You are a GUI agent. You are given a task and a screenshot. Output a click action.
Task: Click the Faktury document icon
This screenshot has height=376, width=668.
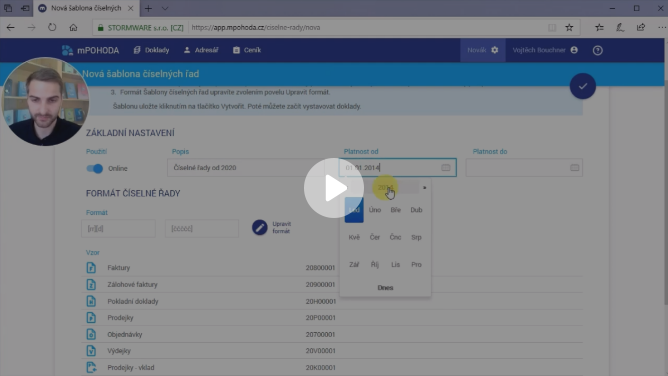(91, 268)
